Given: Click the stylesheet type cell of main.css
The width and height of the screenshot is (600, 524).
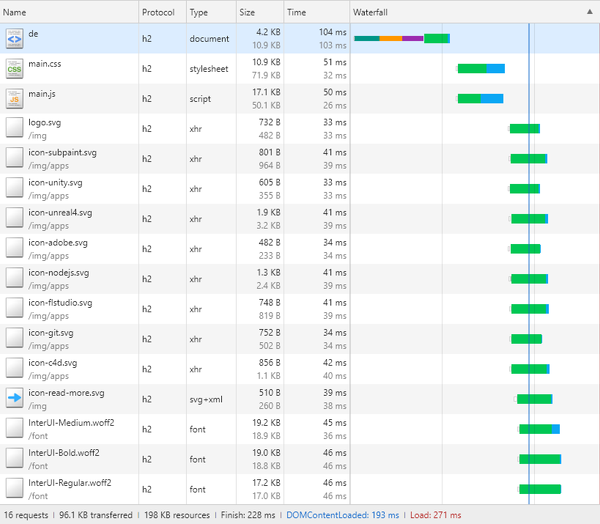Looking at the screenshot, I should click(x=209, y=69).
